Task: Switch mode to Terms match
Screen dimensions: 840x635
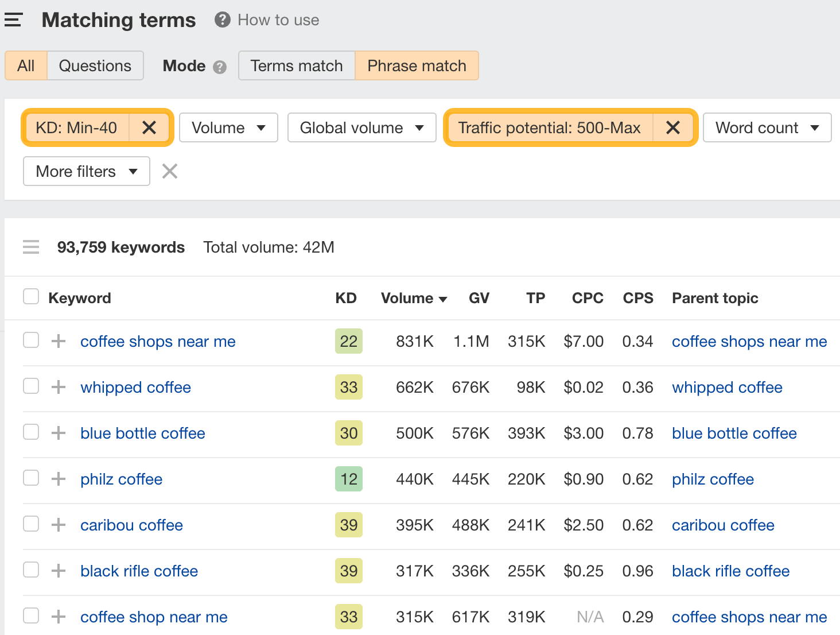Action: [295, 65]
